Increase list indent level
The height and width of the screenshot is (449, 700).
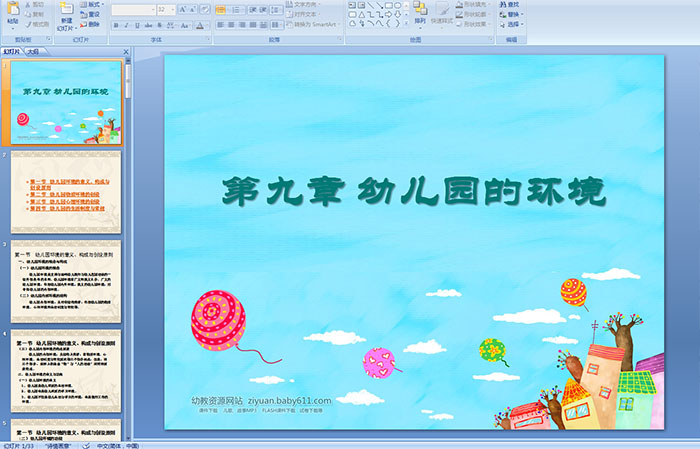pos(263,9)
